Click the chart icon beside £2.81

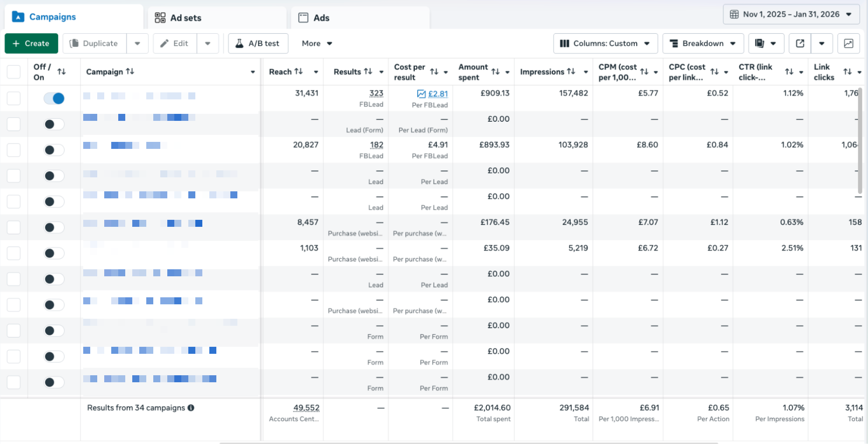pos(421,94)
